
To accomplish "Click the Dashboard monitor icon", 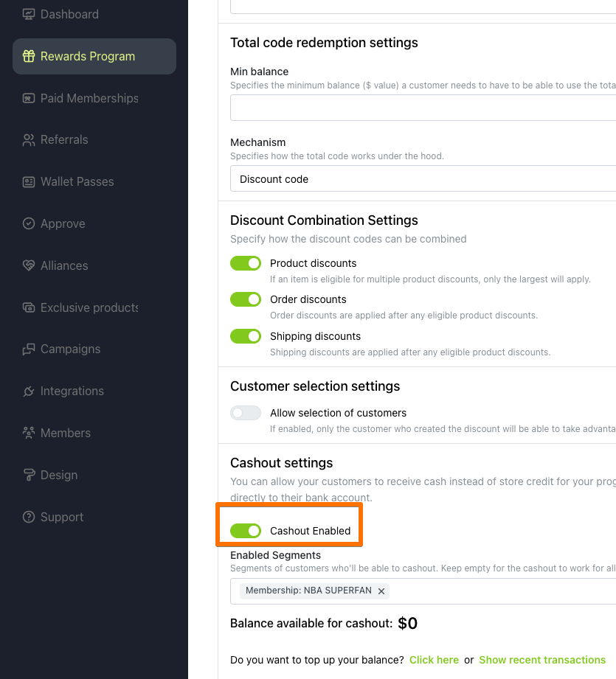I will click(x=29, y=14).
